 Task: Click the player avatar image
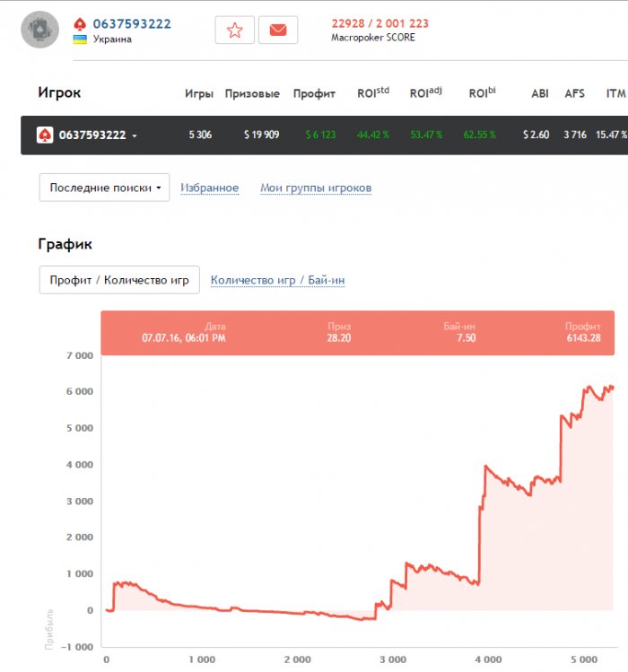click(39, 30)
